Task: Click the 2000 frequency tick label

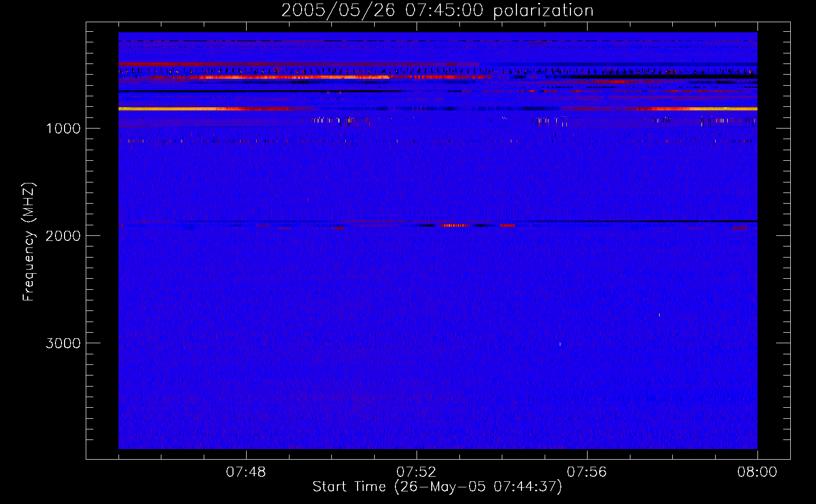Action: [63, 236]
